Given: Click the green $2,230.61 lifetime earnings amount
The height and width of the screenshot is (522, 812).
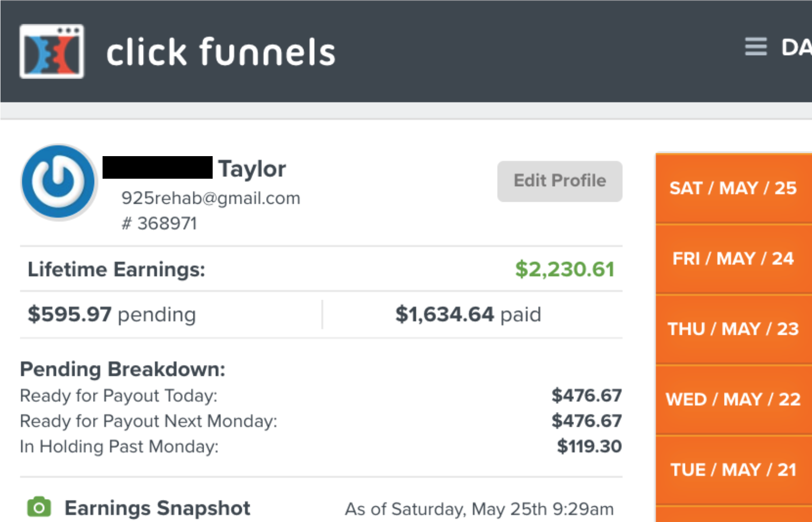Looking at the screenshot, I should (x=565, y=269).
